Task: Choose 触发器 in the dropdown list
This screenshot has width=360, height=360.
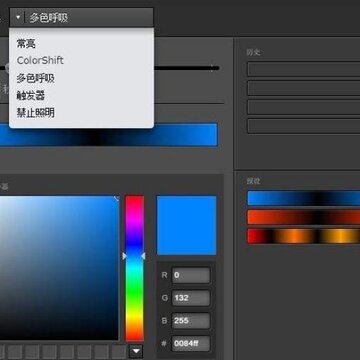Action: 31,96
